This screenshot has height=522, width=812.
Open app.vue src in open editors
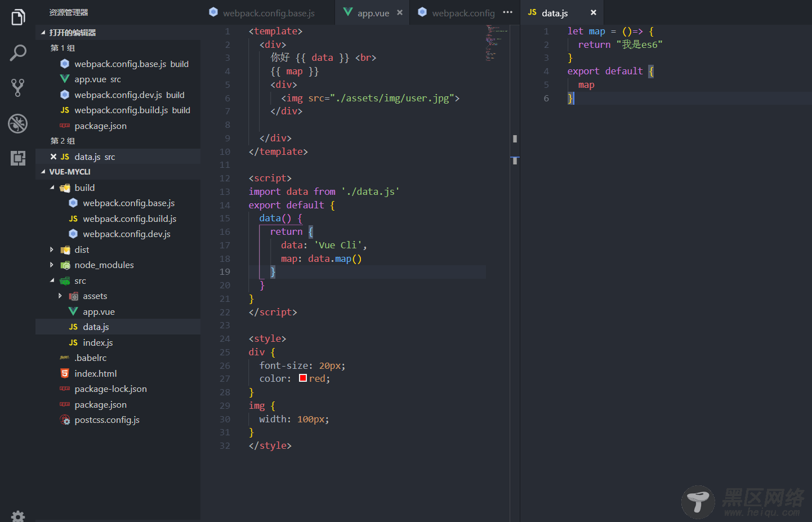(118, 79)
